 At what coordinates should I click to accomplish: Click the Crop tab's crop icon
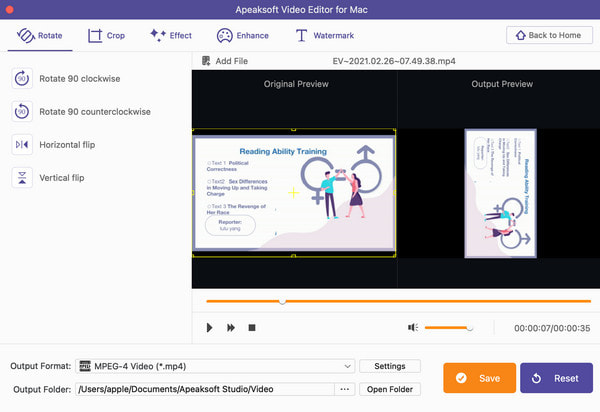coord(95,36)
